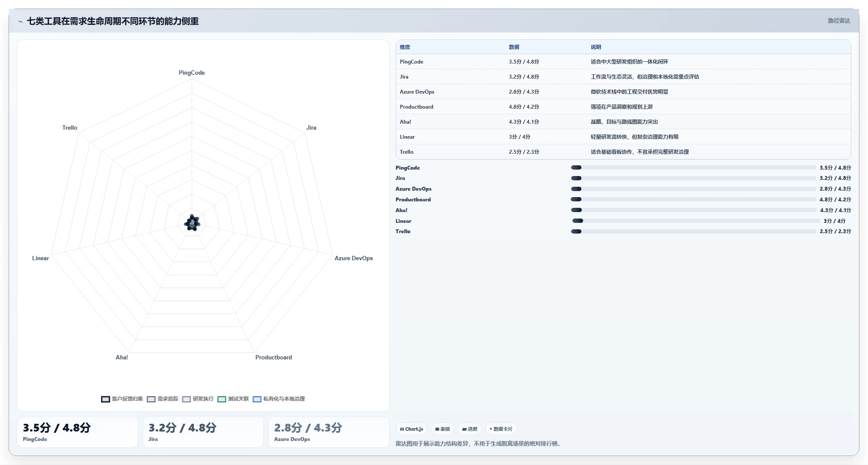Click the 数据卡片 tag chip
Image resolution: width=868 pixels, height=465 pixels.
(501, 429)
